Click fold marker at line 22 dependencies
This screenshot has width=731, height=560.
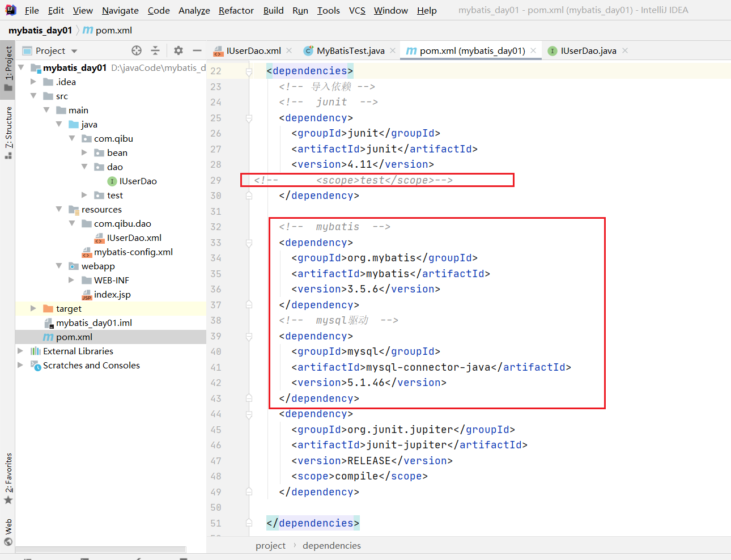pyautogui.click(x=249, y=71)
